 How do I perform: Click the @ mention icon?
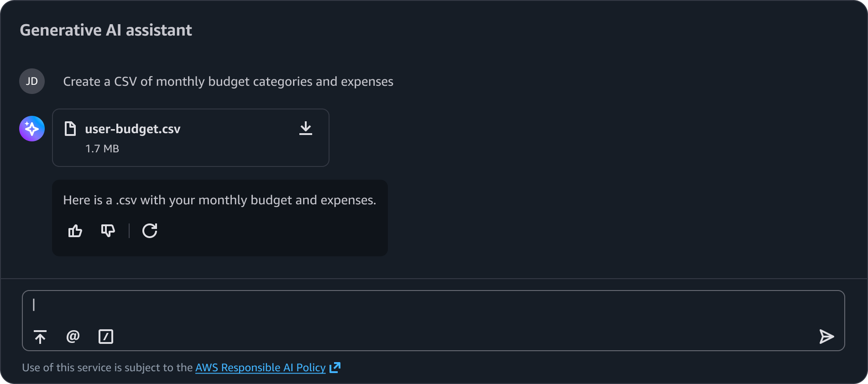(x=73, y=337)
